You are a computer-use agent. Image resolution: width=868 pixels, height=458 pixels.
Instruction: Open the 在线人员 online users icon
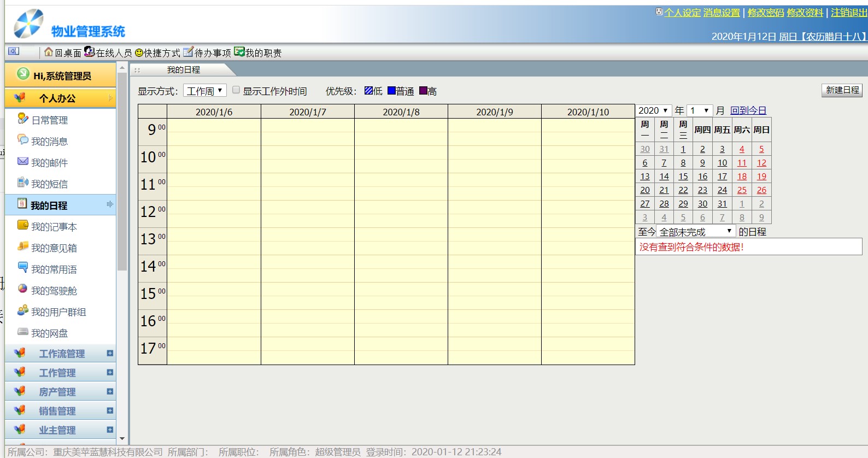tap(90, 51)
